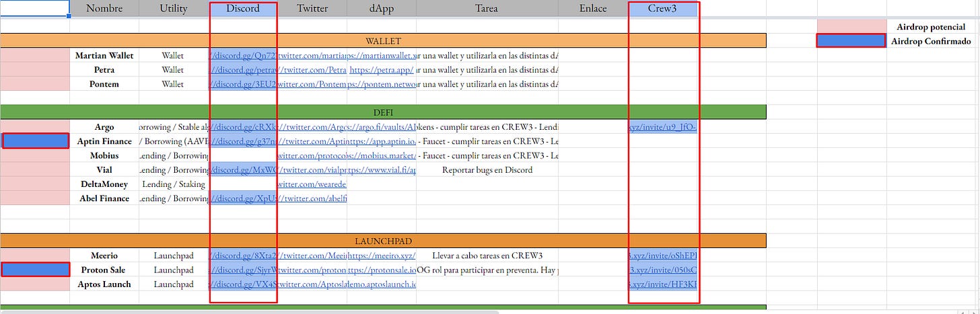Select the Meerio name cell
The image size is (980, 314).
point(104,256)
